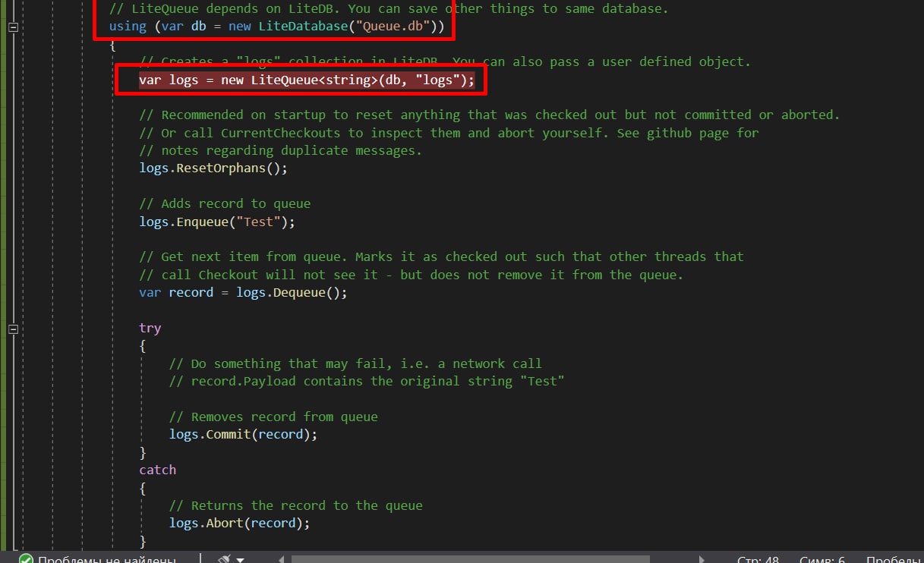Click the 'Creates a "logs" collection' comment
Viewport: 924px width, 563px height.
[444, 61]
